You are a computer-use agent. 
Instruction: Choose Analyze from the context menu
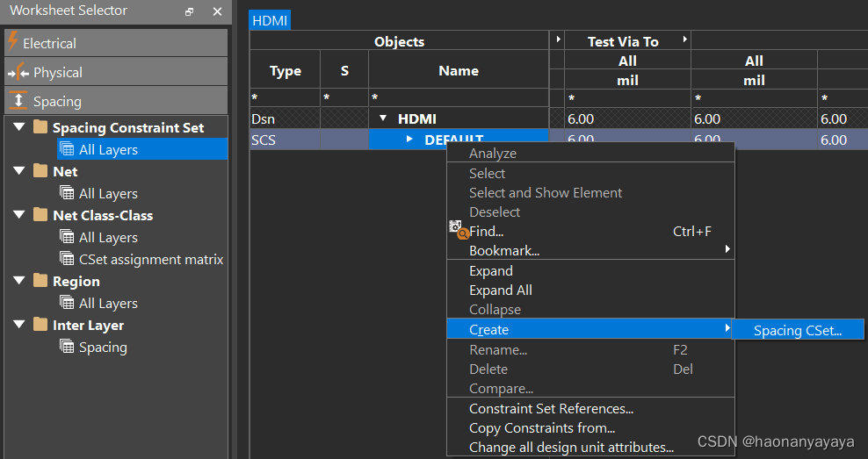click(x=590, y=154)
